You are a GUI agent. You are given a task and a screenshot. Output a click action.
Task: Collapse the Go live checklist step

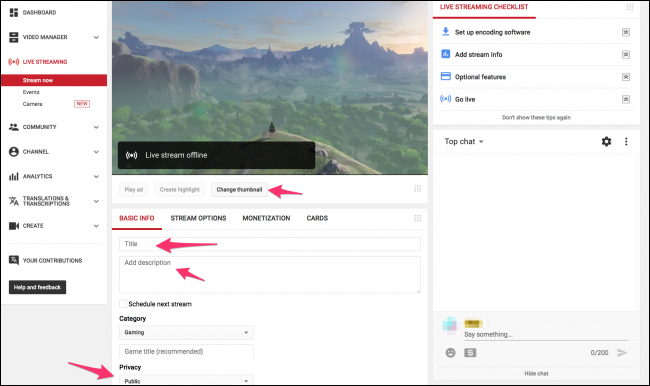[626, 100]
